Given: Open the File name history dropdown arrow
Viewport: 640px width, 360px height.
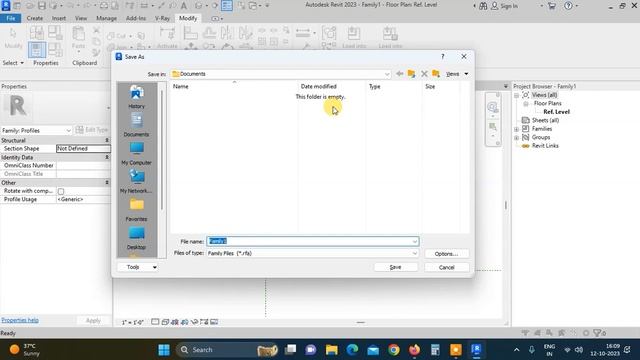Looking at the screenshot, I should coord(415,241).
